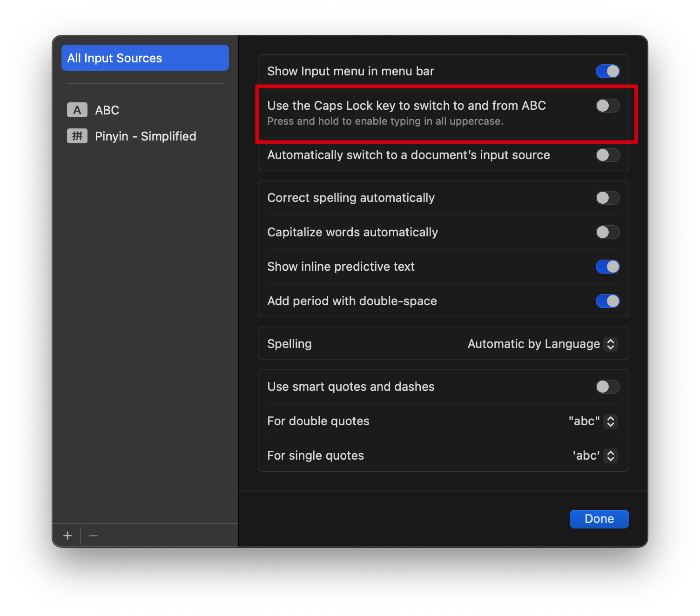Viewport: 700px width, 616px height.
Task: Open the double quotes style dropdown
Action: coord(592,421)
